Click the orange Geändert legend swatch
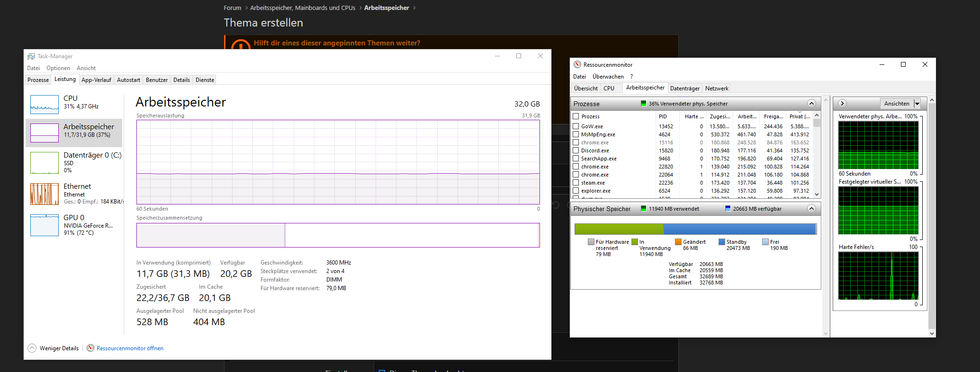 [678, 242]
